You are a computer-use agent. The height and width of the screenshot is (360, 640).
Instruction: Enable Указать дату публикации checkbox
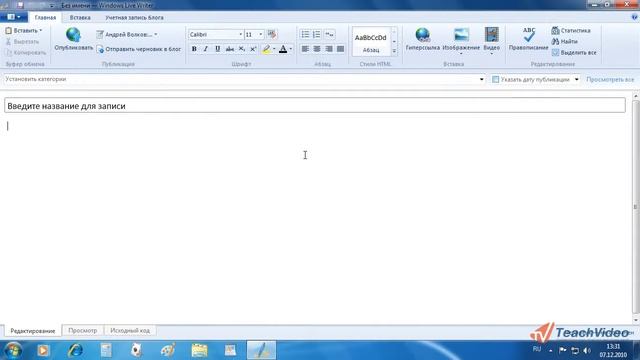(496, 80)
